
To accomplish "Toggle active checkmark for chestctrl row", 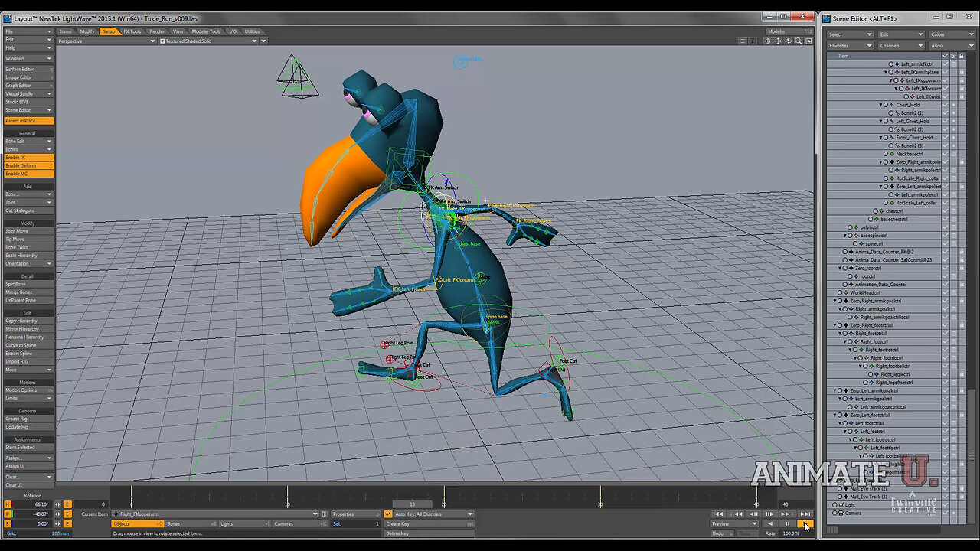I will tap(945, 211).
